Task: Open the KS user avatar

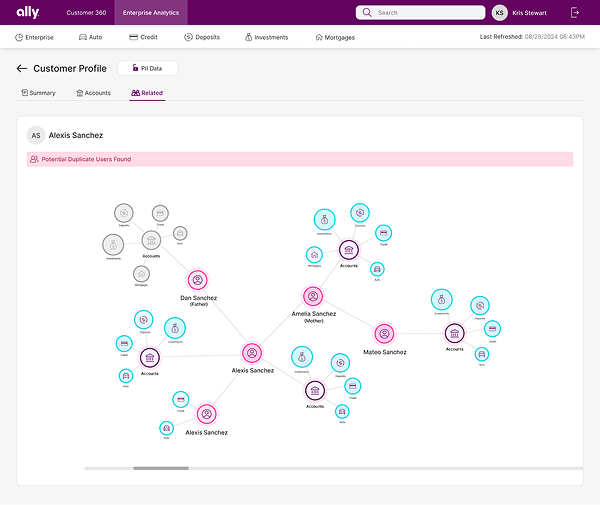Action: tap(499, 13)
